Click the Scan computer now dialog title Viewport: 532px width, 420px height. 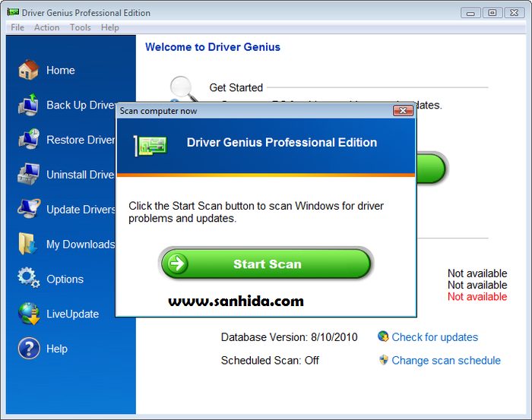coord(158,111)
